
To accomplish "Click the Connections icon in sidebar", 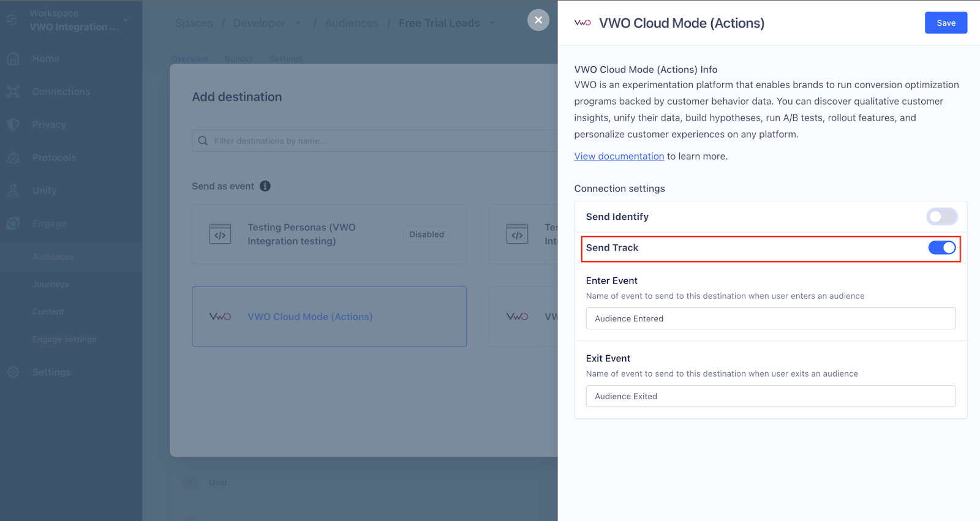I will click(x=13, y=92).
